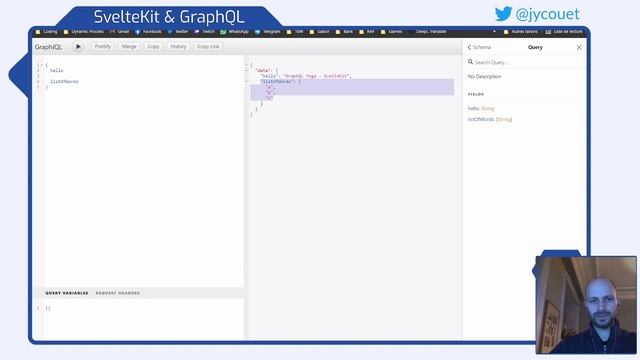Image resolution: width=640 pixels, height=360 pixels.
Task: Click inside the query variables editor
Action: click(x=143, y=319)
